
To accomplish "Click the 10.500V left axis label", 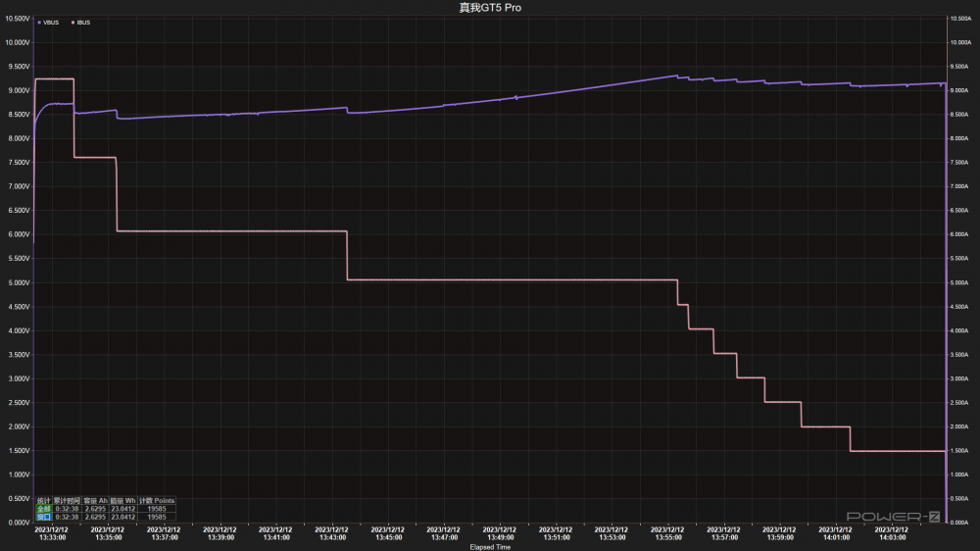I will 18,19.
